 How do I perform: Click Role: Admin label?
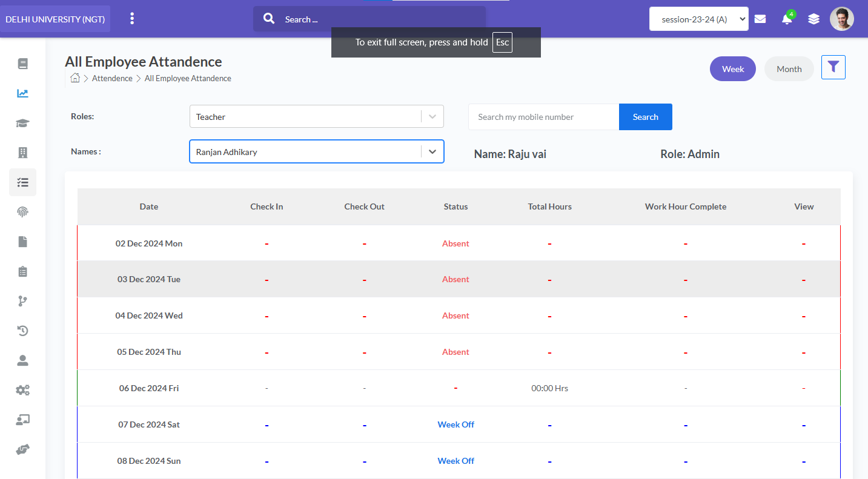[690, 154]
